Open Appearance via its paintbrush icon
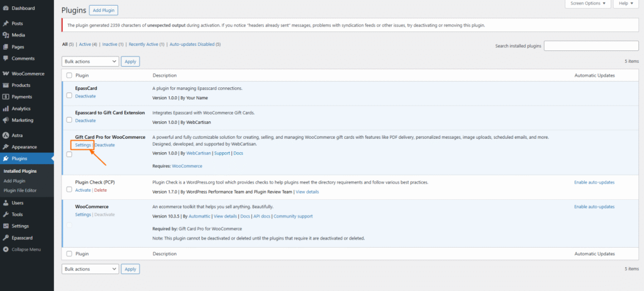Image resolution: width=644 pixels, height=291 pixels. [x=5, y=147]
